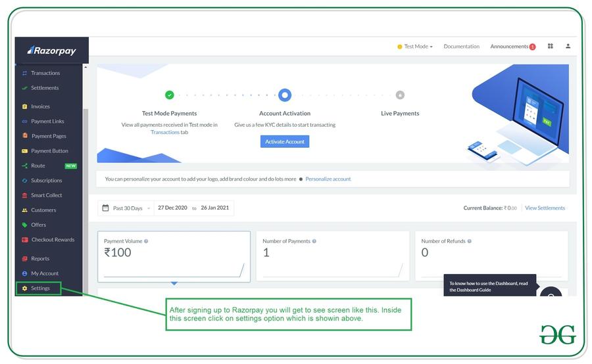Click the Live Payments step circle
Screen dimensions: 592x364
pos(400,95)
